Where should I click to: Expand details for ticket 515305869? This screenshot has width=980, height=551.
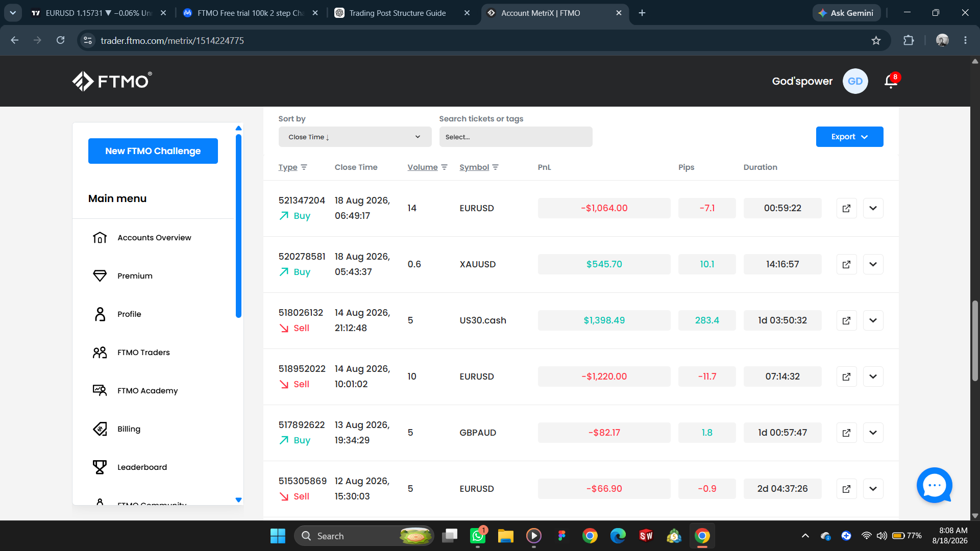(x=873, y=489)
